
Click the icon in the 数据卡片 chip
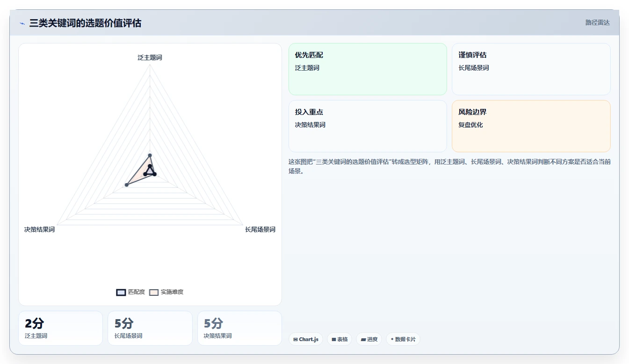(392, 339)
